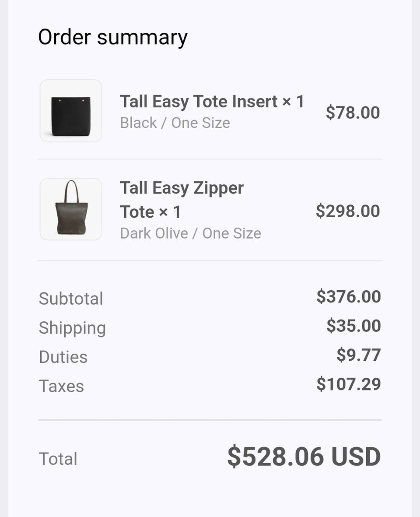Click the Duties label
420x517 pixels.
click(x=63, y=357)
